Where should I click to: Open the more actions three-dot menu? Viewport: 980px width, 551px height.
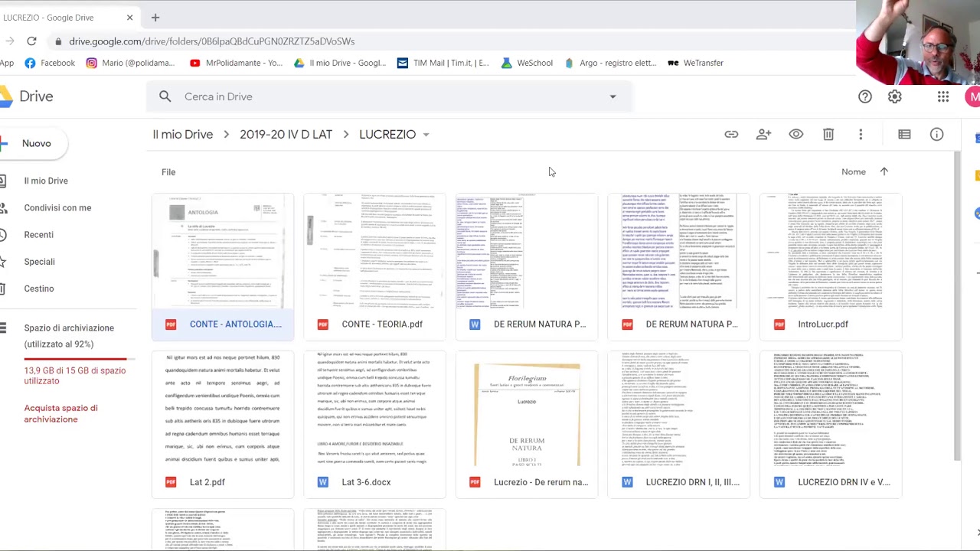tap(861, 135)
